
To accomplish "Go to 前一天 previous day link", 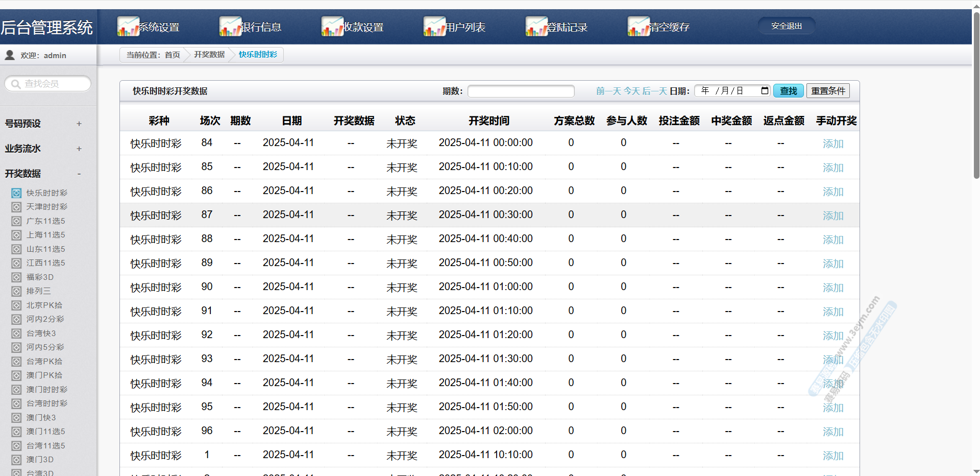I will (608, 91).
